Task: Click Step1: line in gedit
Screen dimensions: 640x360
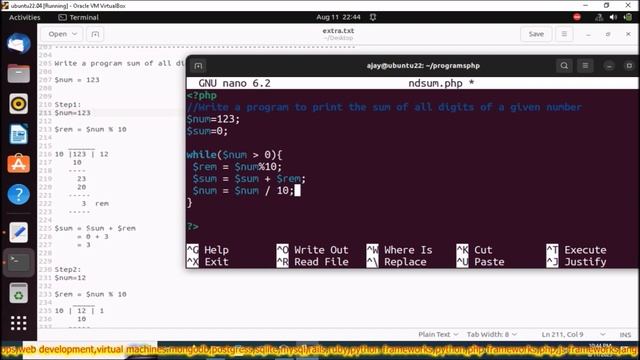Action: click(x=68, y=104)
